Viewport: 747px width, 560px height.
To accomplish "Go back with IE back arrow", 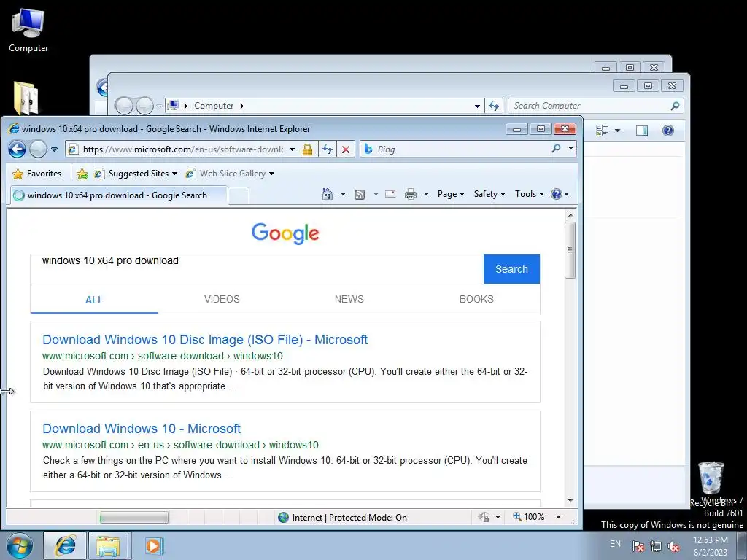I will click(x=17, y=149).
